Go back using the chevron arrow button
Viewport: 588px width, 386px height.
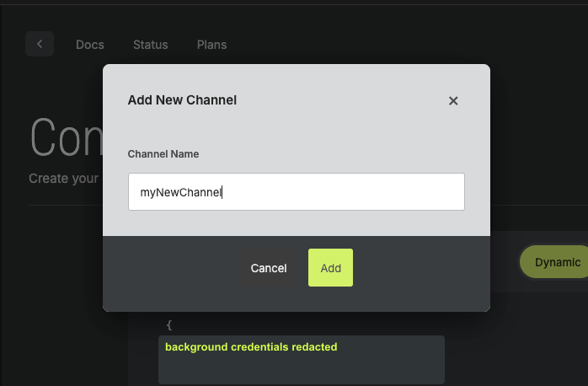(x=40, y=44)
